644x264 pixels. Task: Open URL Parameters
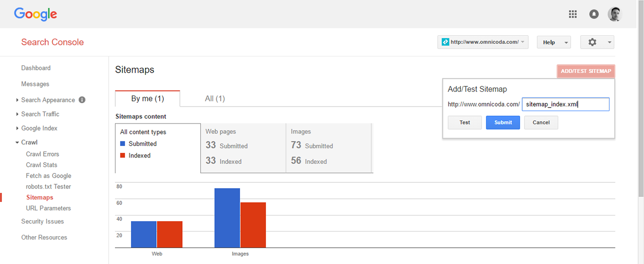click(x=49, y=208)
